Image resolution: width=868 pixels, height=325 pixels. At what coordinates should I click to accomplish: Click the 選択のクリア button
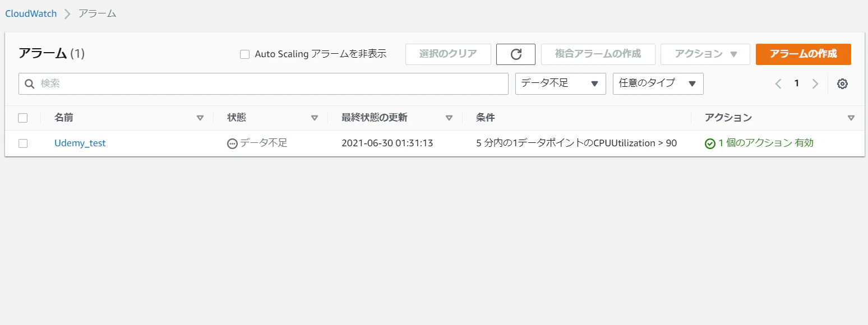448,54
